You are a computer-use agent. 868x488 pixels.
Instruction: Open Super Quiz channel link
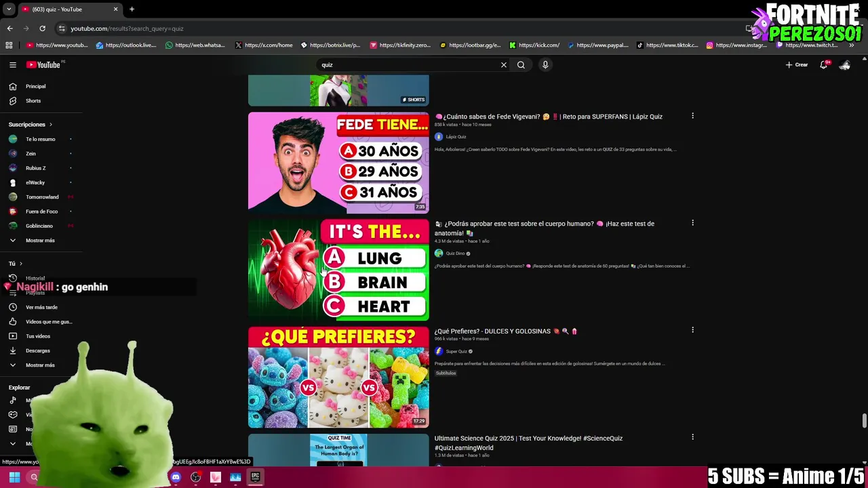[456, 351]
